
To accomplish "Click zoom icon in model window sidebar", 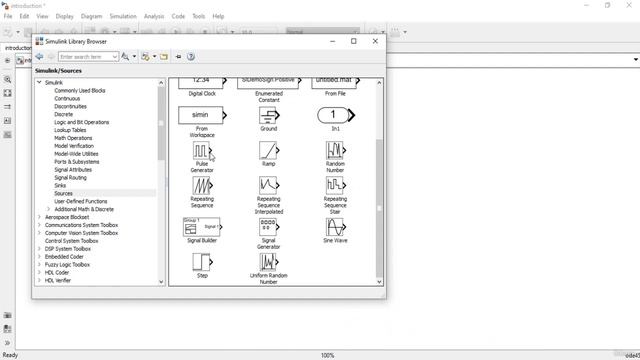I will coord(7,80).
